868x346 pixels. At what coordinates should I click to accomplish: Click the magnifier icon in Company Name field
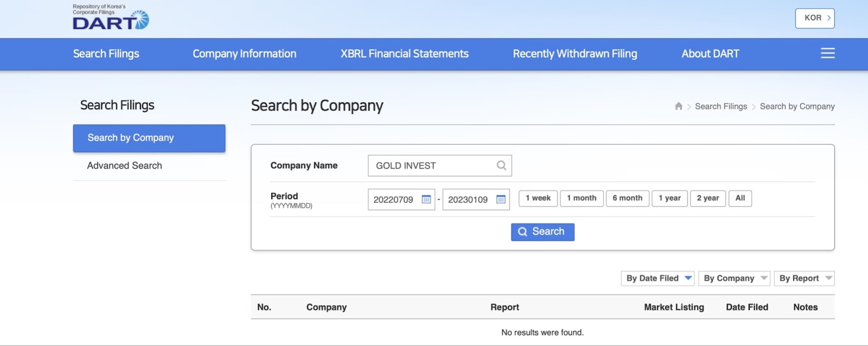point(501,165)
